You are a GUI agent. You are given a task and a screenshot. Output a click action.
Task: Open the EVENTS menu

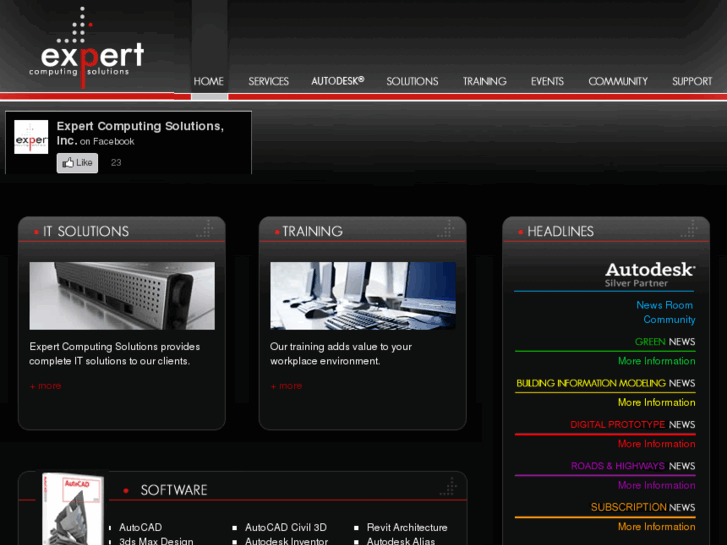[547, 81]
